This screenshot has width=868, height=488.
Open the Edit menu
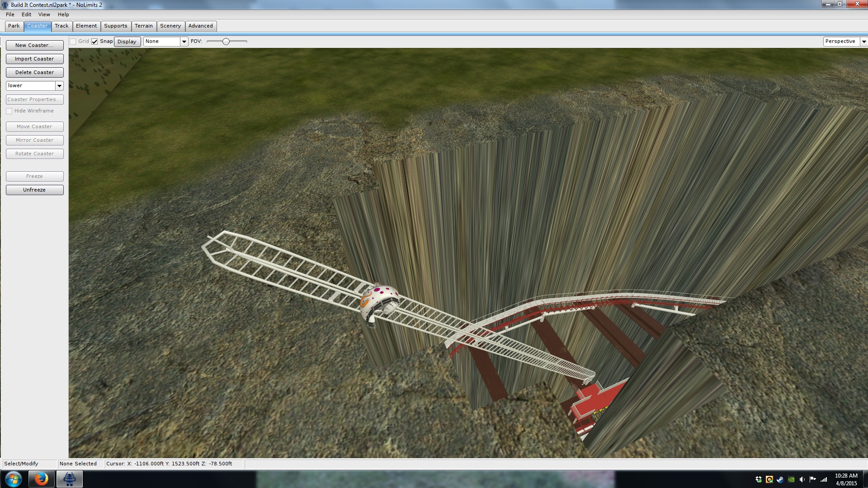pos(26,14)
